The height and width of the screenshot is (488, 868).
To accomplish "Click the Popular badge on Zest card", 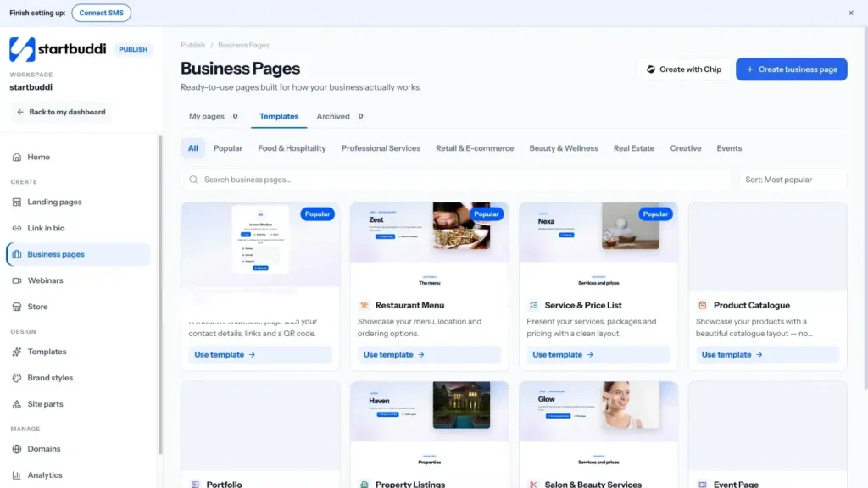I will (x=486, y=214).
